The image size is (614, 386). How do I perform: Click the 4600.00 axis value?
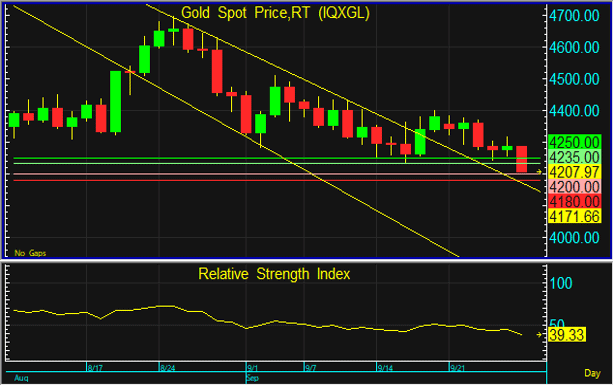(574, 47)
